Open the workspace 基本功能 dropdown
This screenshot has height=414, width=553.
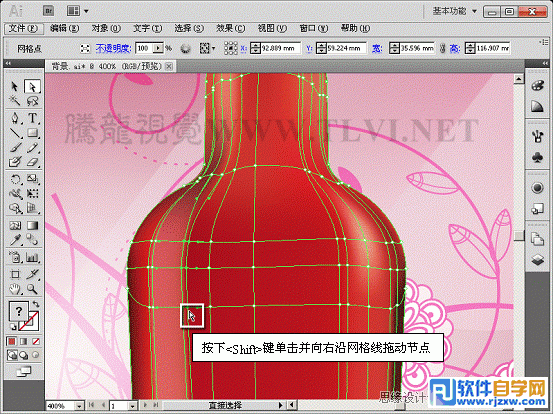[455, 11]
